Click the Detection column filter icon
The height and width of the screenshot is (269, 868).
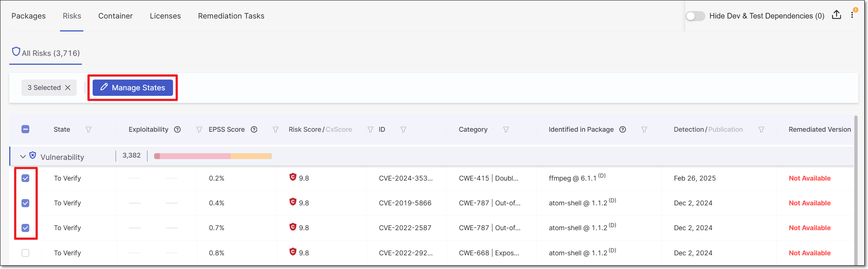[761, 130]
